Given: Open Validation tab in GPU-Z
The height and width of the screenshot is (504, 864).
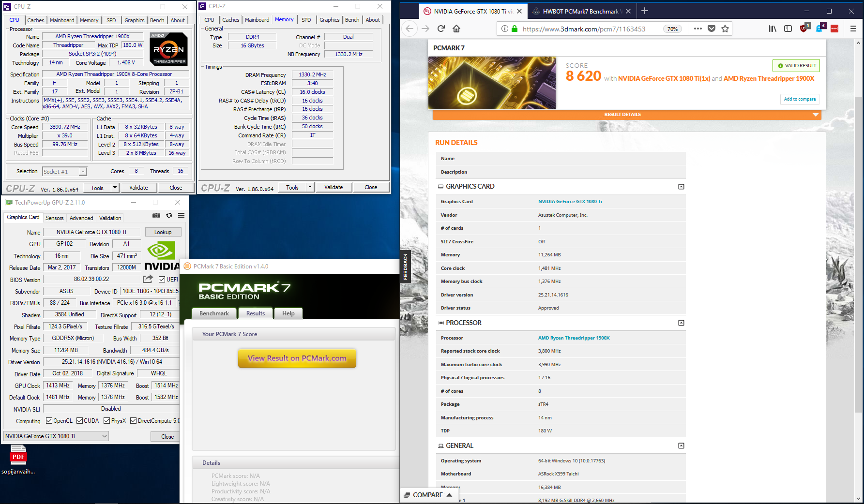Looking at the screenshot, I should 110,218.
